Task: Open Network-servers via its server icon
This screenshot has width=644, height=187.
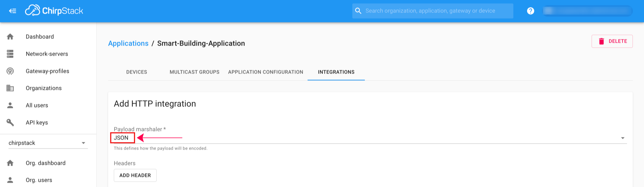Action: tap(10, 54)
